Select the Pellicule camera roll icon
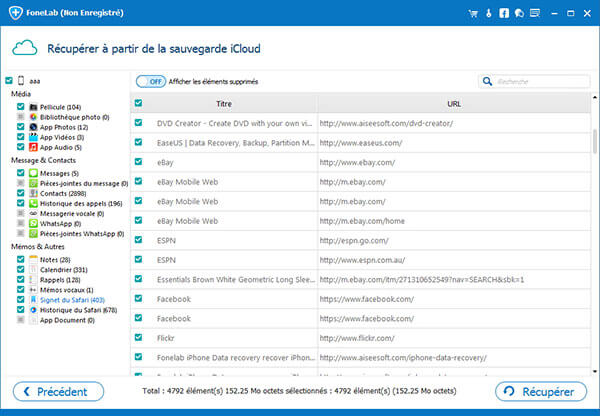This screenshot has width=600, height=416. (x=33, y=107)
